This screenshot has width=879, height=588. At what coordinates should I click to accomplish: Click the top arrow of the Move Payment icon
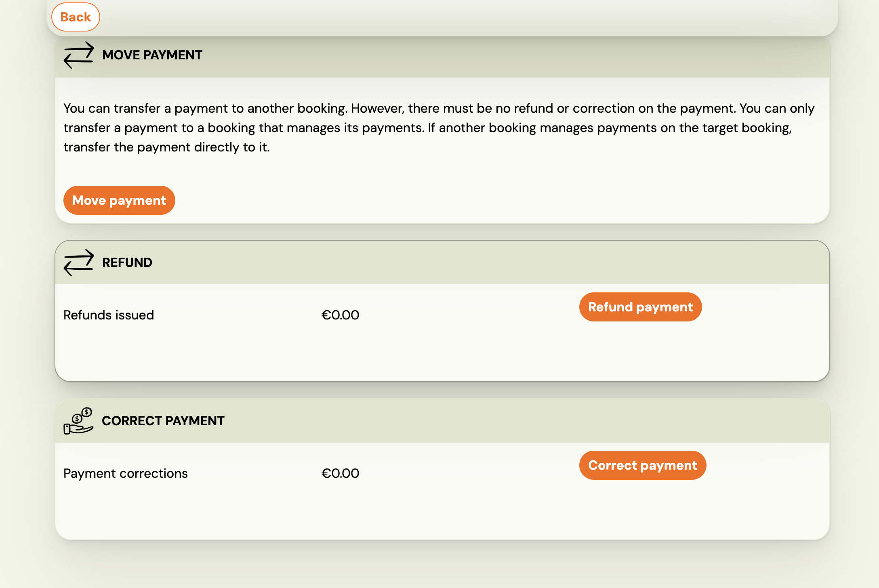point(78,48)
